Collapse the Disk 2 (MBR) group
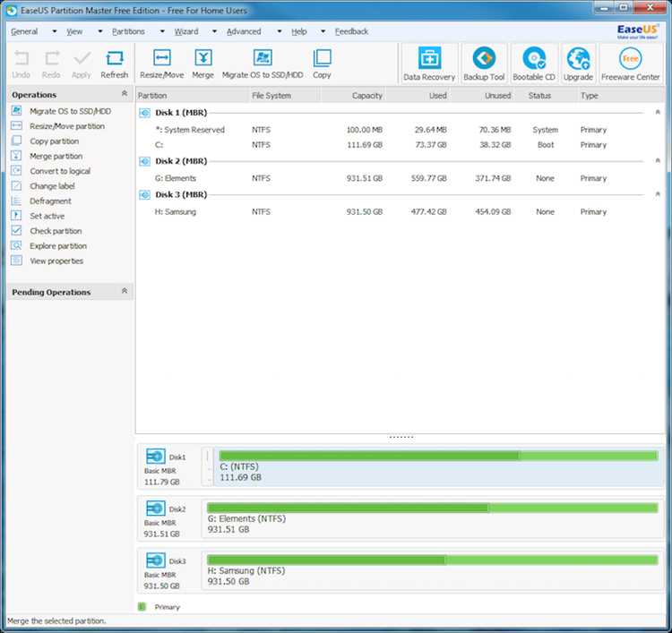Screen dimensions: 672x633 pos(658,160)
